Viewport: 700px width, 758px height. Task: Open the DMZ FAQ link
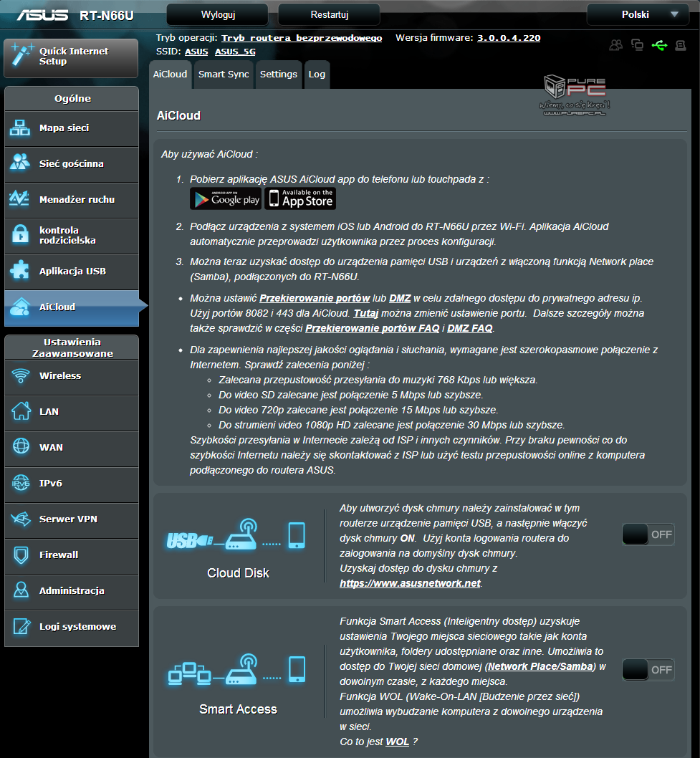(x=470, y=328)
